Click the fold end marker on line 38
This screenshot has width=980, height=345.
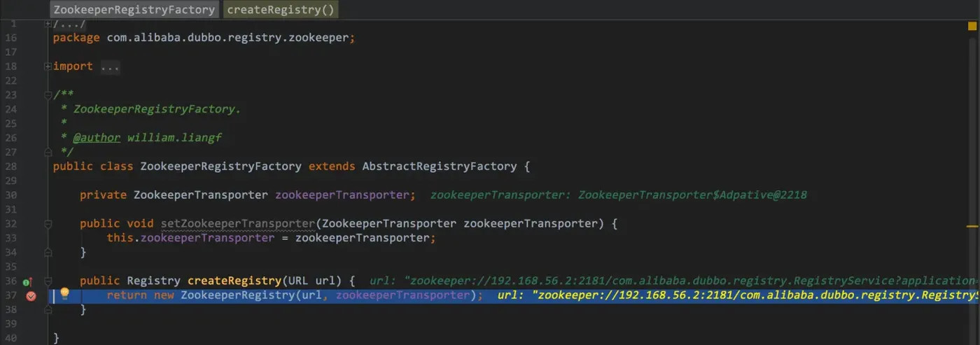(48, 309)
